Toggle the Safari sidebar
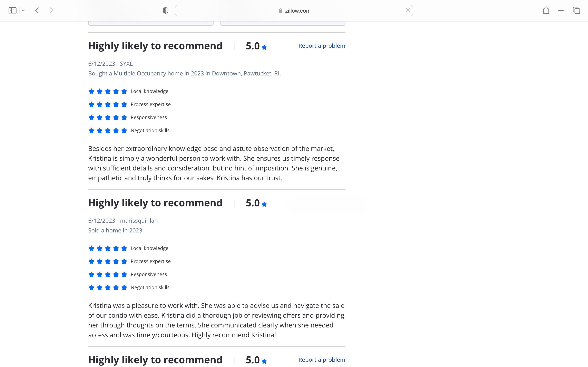The image size is (588, 367). pyautogui.click(x=12, y=10)
